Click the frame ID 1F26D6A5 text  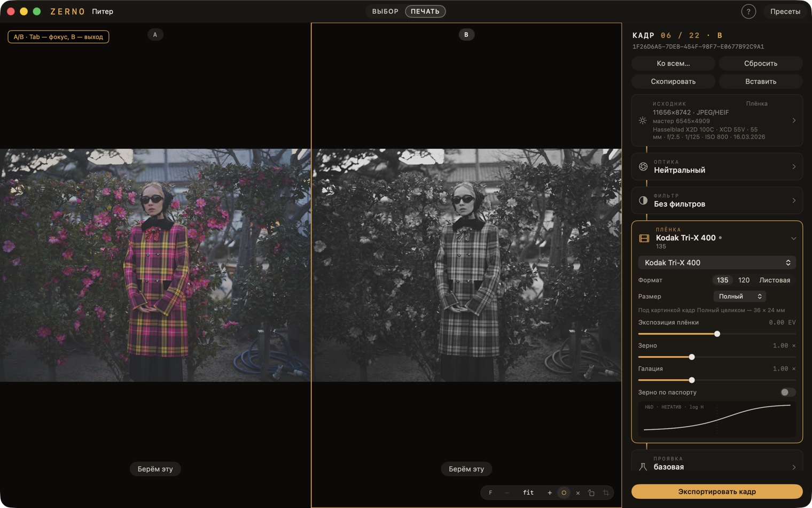(698, 47)
